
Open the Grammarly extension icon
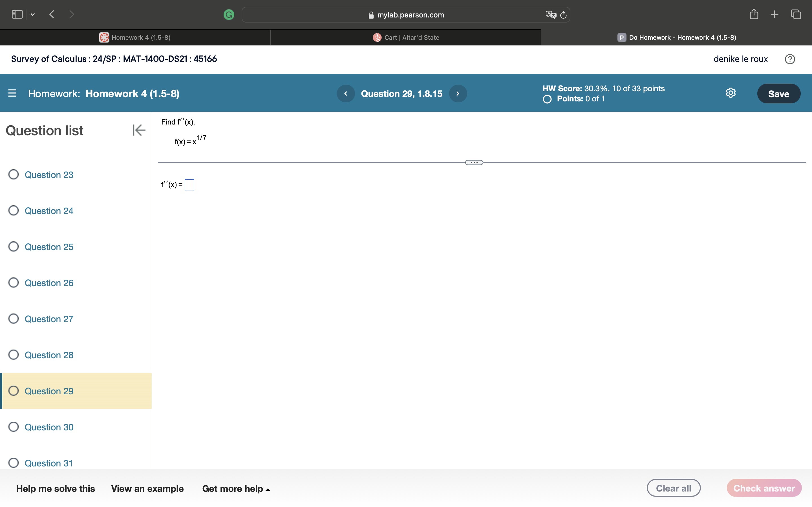229,14
